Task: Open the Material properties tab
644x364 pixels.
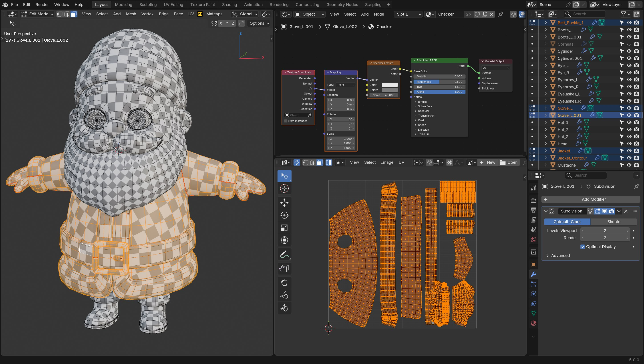Action: point(533,323)
